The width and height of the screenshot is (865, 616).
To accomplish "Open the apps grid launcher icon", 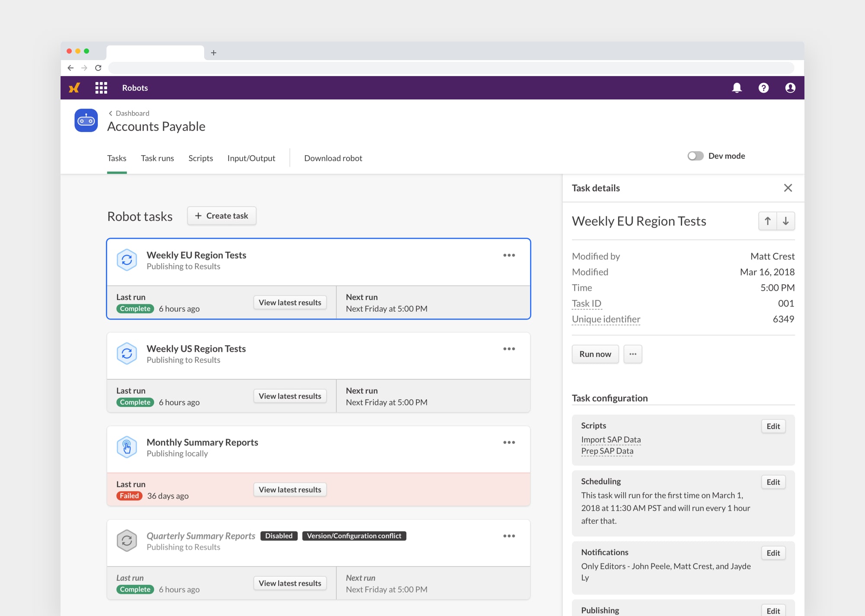I will tap(101, 88).
